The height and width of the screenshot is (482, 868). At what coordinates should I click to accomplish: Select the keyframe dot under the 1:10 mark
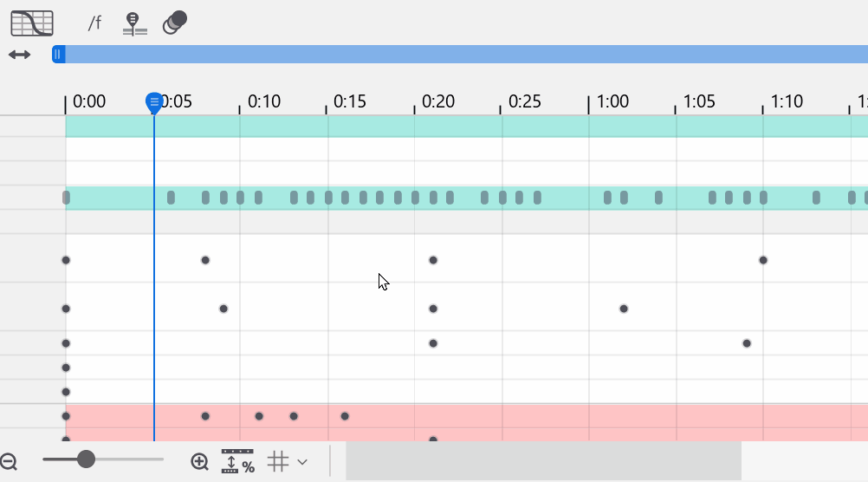pos(763,260)
